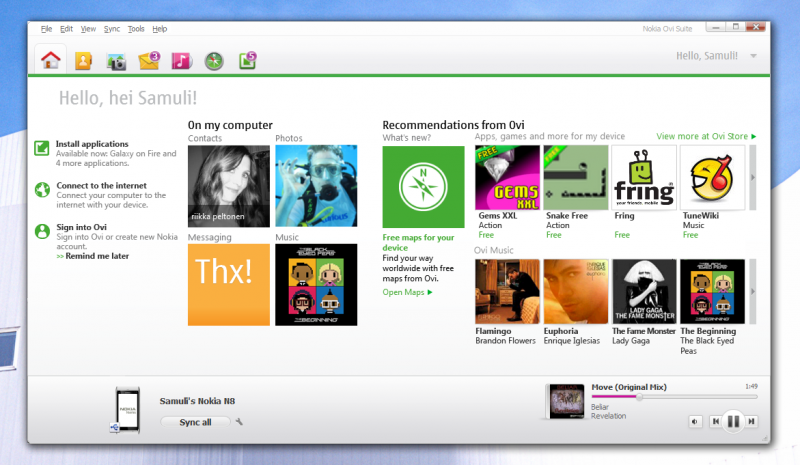Click the Sync all button
This screenshot has width=800, height=465.
pyautogui.click(x=195, y=422)
